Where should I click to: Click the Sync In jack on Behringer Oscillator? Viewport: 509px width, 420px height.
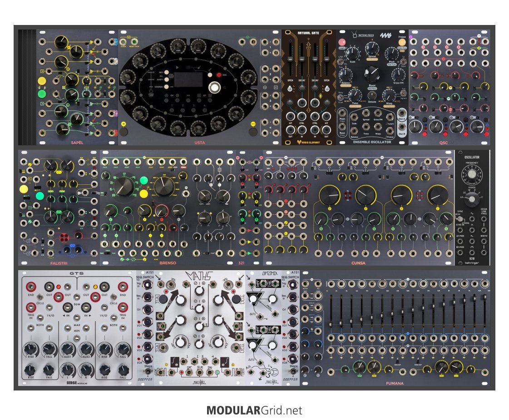tap(460, 230)
